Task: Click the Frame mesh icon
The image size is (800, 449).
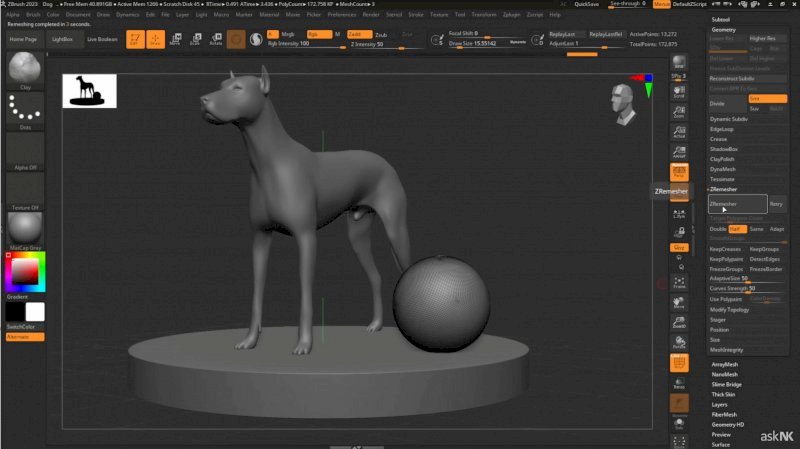Action: pos(679,283)
